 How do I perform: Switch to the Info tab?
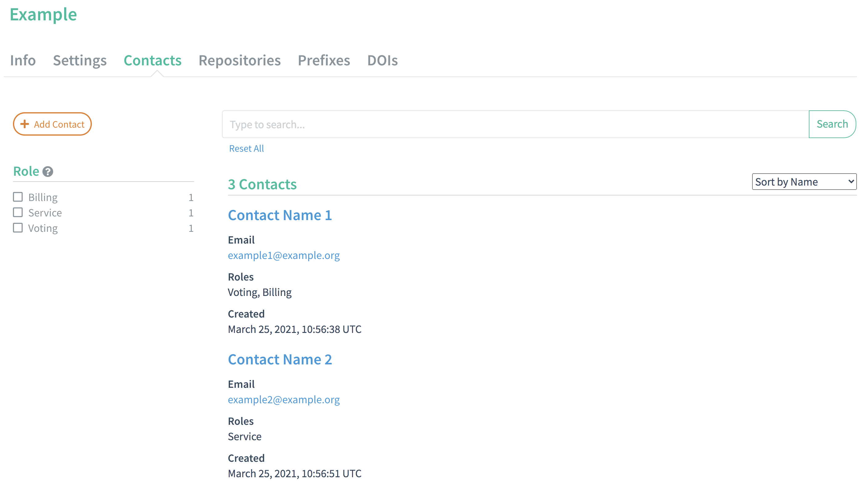pos(23,61)
